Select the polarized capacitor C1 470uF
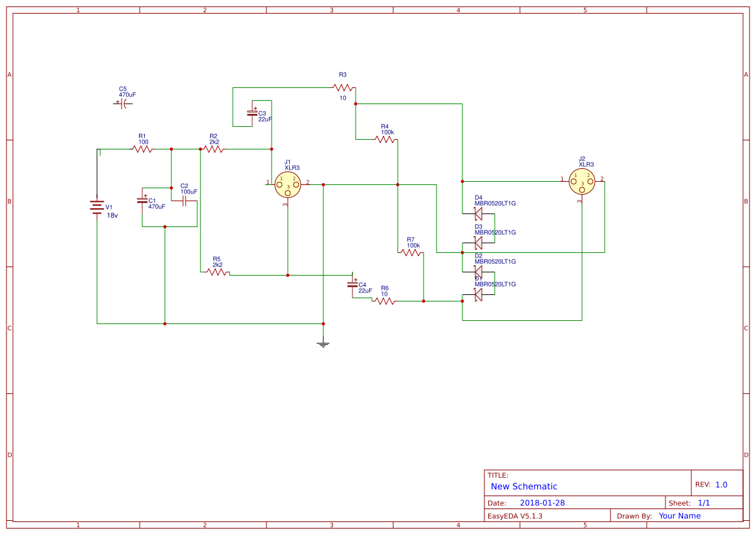Image resolution: width=756 pixels, height=535 pixels. pyautogui.click(x=142, y=201)
